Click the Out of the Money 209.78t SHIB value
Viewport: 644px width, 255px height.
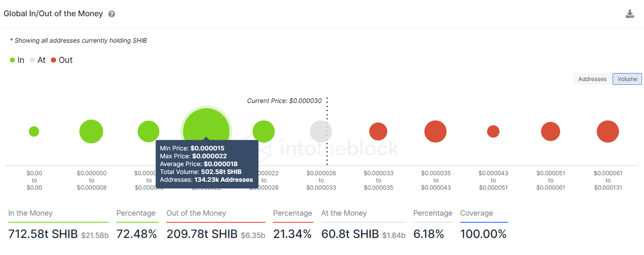pyautogui.click(x=202, y=234)
